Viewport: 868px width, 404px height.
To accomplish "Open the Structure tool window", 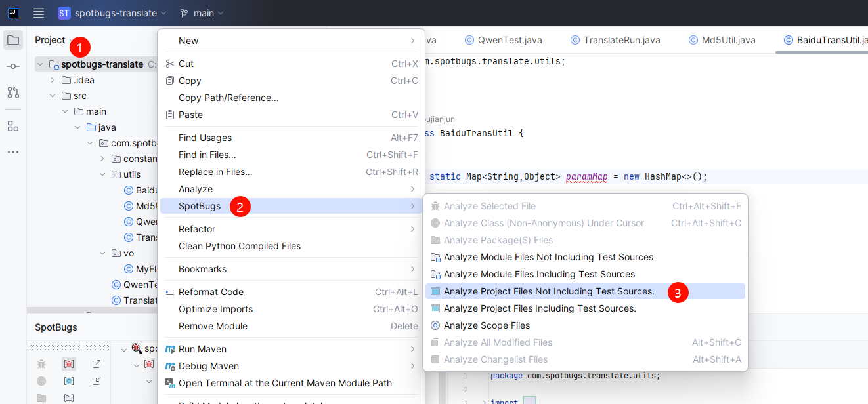I will click(x=13, y=126).
